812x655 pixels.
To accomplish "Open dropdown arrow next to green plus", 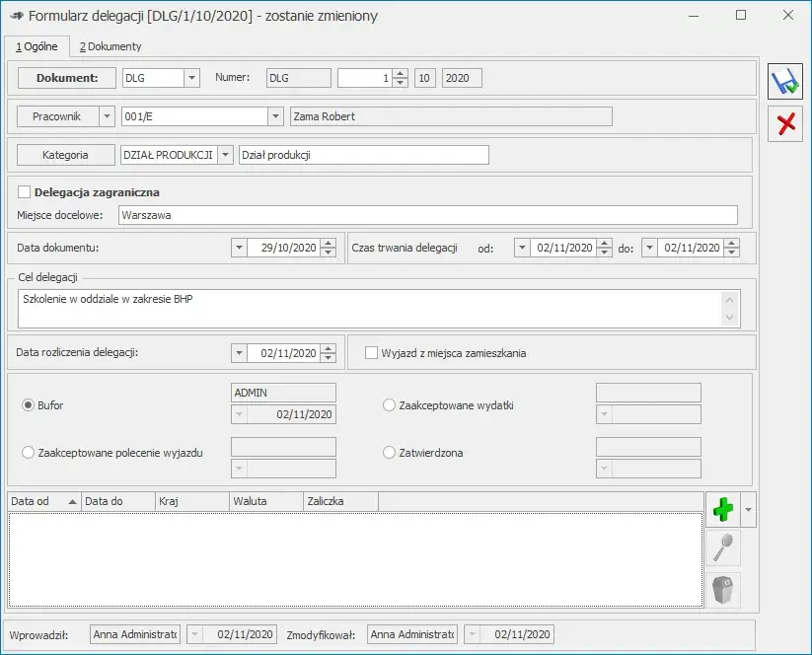I will pos(748,509).
